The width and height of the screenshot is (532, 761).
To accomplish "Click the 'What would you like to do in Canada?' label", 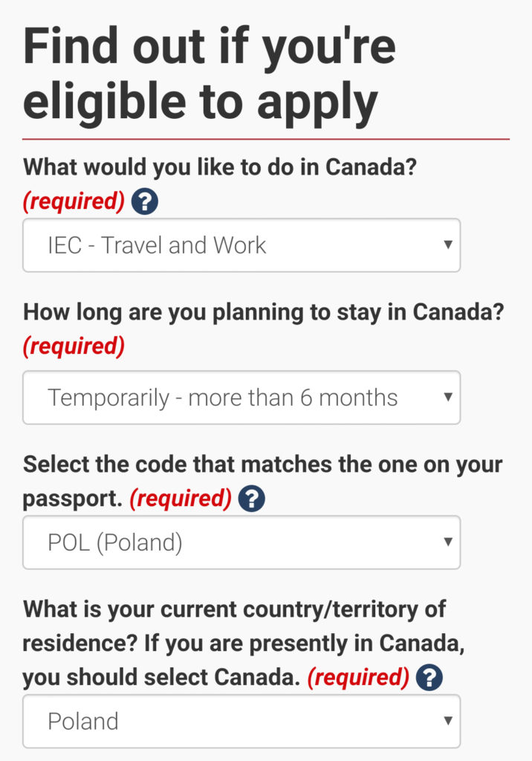I will point(220,166).
